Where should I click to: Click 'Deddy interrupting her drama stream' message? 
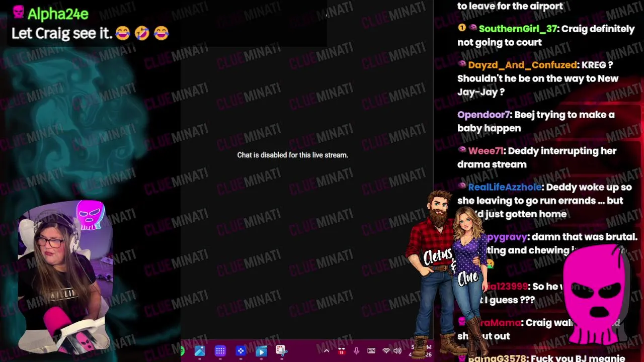pyautogui.click(x=537, y=157)
